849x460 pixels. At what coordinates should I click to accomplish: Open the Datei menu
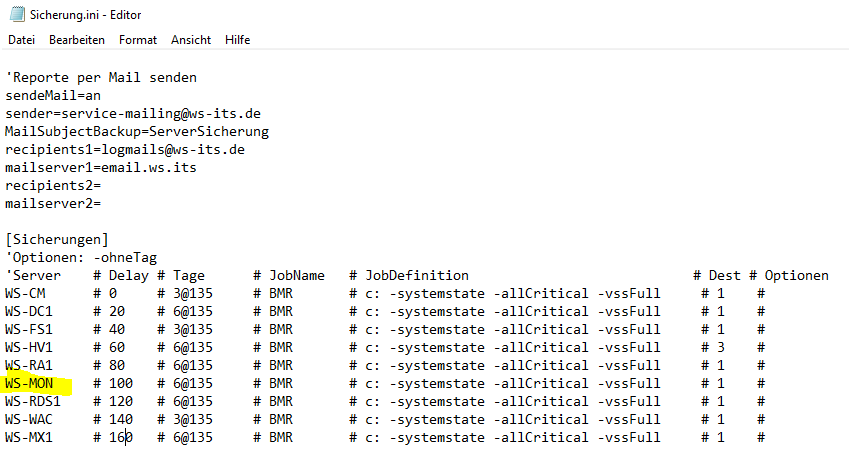[22, 40]
